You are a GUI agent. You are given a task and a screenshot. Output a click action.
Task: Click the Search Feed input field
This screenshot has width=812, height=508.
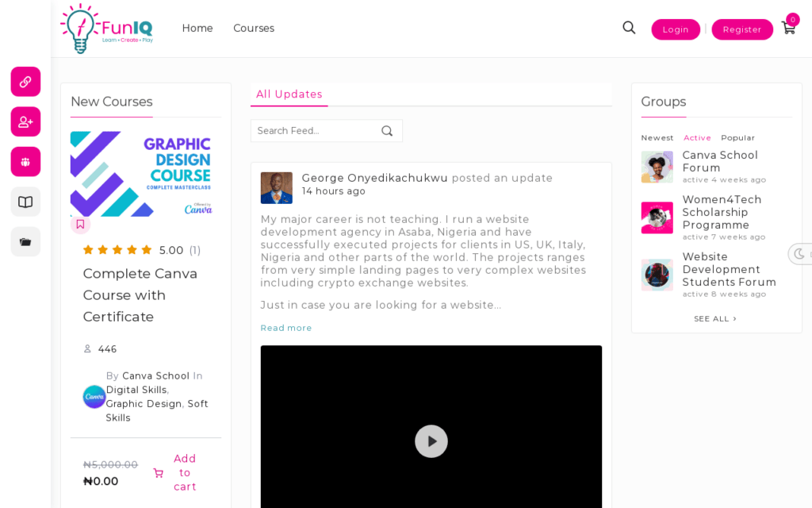pyautogui.click(x=316, y=131)
